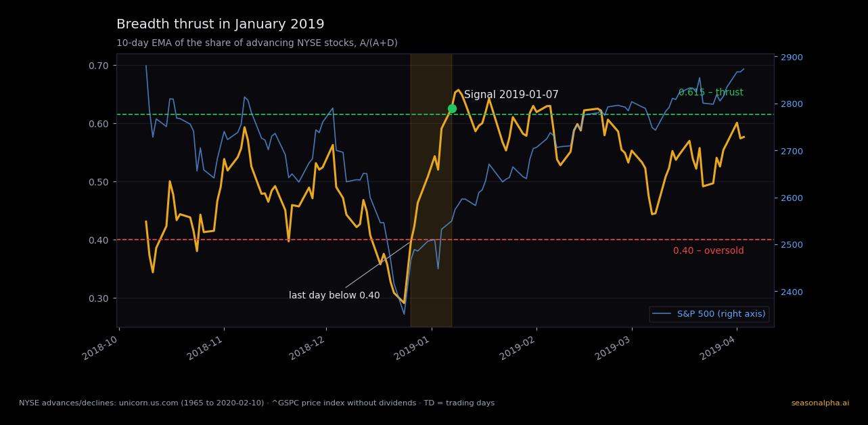868x425 pixels.
Task: Click the 2700 right-axis tick label
Action: (x=793, y=151)
